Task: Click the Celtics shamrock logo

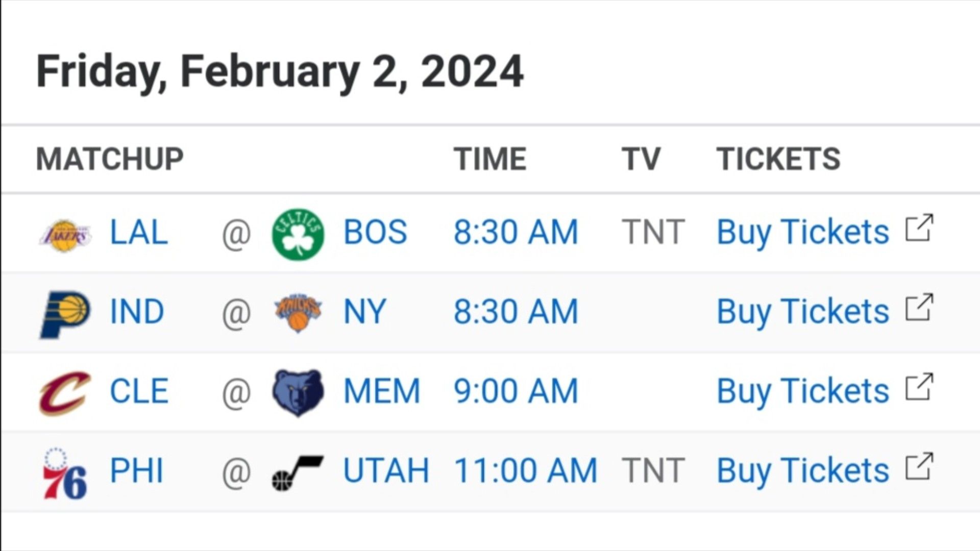Action: [298, 234]
